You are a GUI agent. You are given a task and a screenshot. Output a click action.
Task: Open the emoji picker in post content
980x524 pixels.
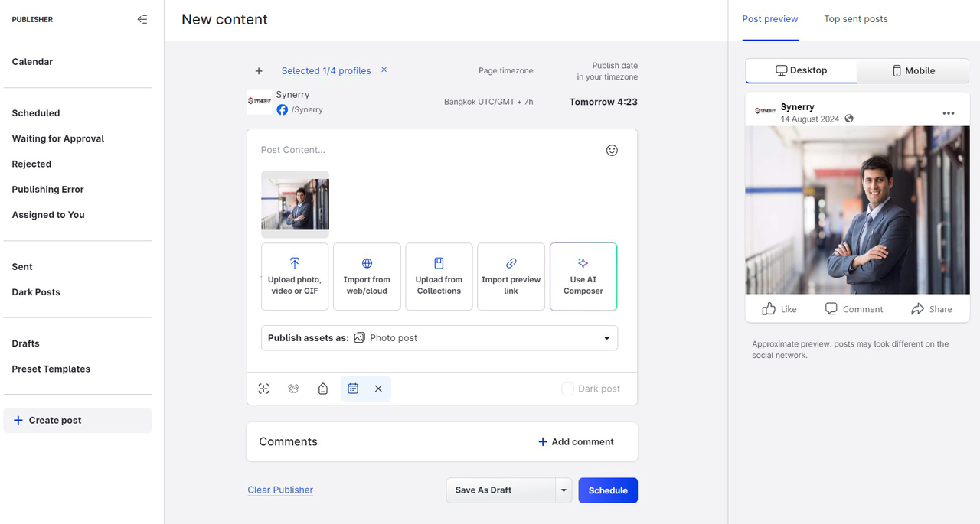point(612,151)
